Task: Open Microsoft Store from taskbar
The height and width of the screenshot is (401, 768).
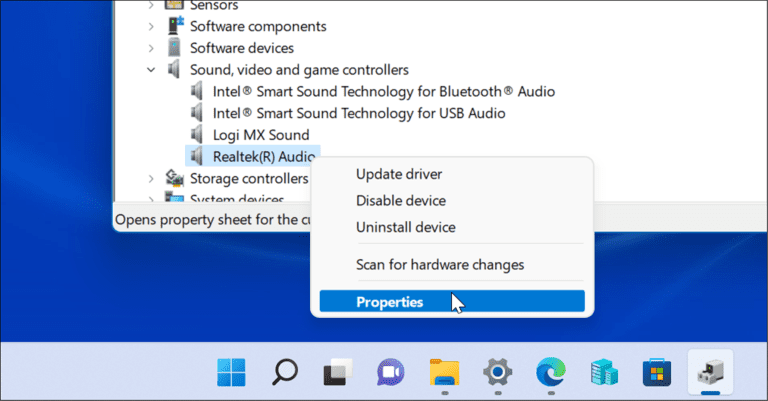Action: [657, 373]
